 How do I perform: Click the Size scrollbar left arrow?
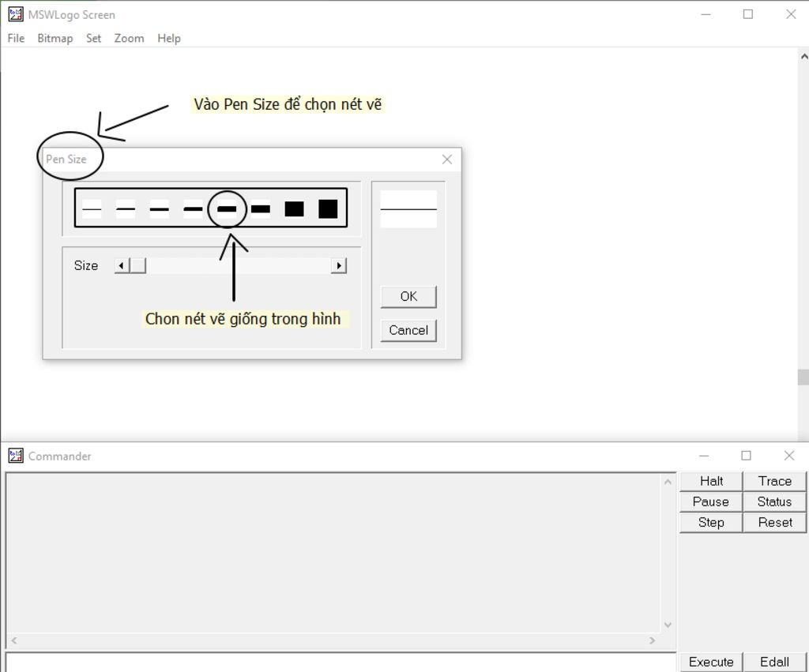click(x=122, y=265)
